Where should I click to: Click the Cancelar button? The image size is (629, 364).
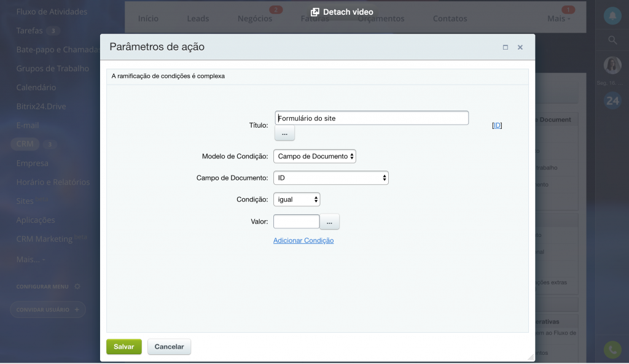point(170,347)
